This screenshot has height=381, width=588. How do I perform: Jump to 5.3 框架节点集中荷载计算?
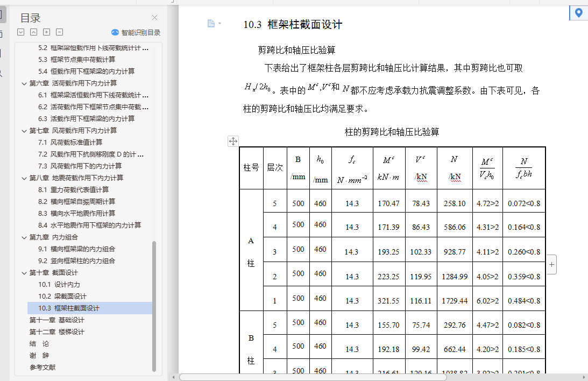click(76, 60)
